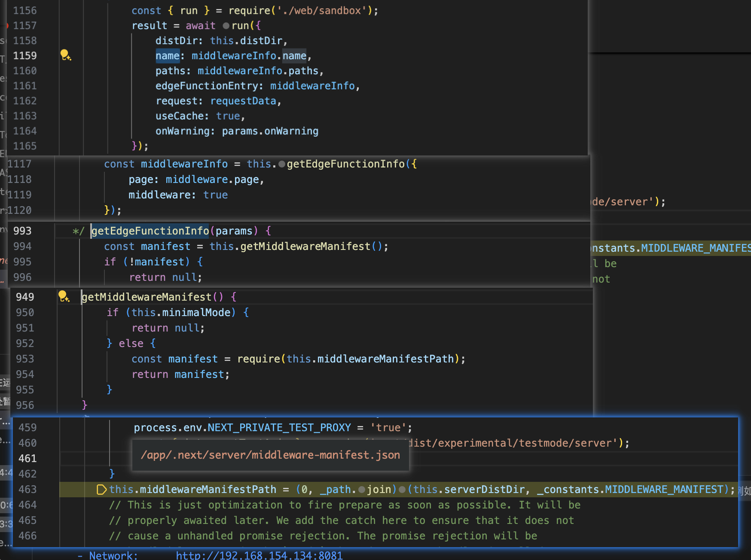Click the inline breakpoint dot before run(
Viewport: 751px width, 560px height.
tap(226, 26)
